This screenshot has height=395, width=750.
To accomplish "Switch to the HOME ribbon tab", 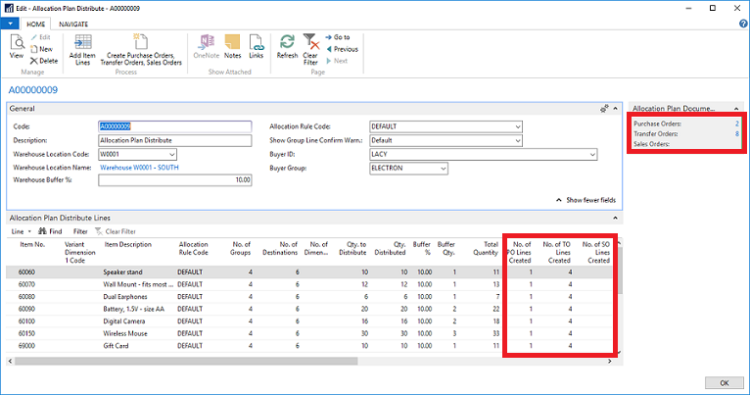I will (x=35, y=24).
